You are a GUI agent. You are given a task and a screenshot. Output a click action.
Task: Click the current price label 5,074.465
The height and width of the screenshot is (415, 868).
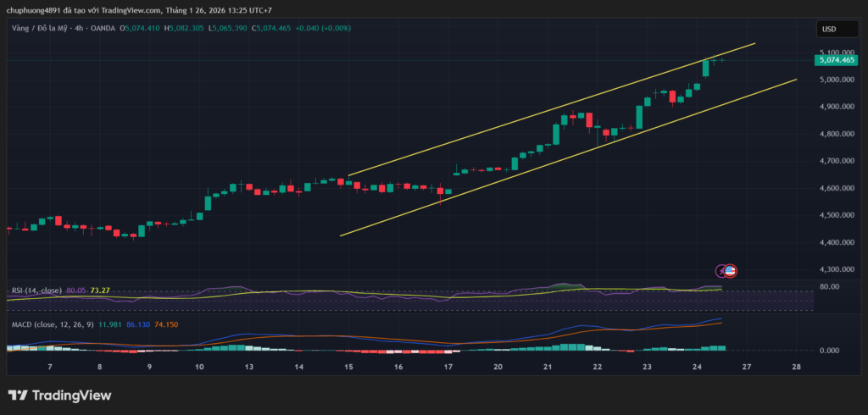(x=837, y=60)
